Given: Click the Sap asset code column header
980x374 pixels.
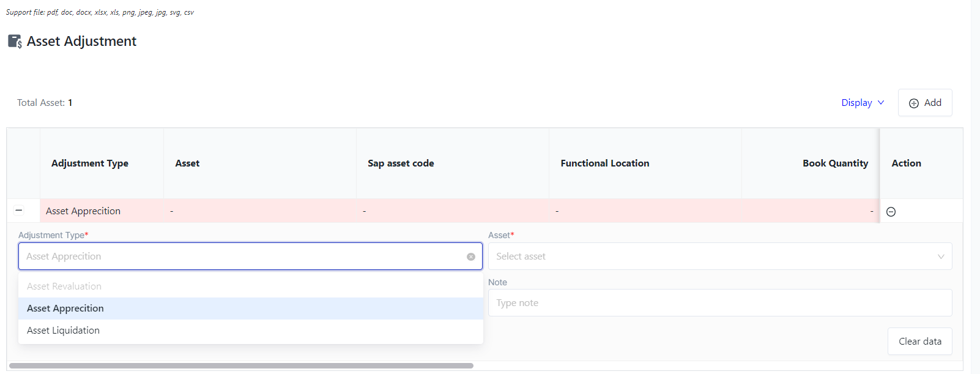Looking at the screenshot, I should 401,163.
